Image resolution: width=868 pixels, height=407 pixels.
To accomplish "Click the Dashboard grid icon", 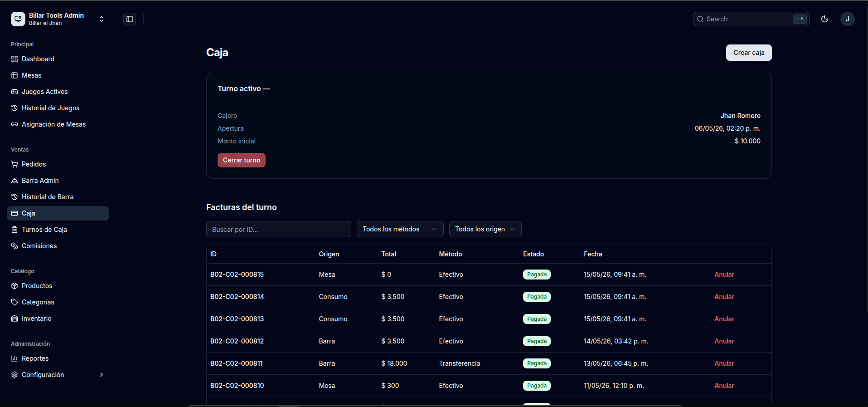I will click(15, 59).
